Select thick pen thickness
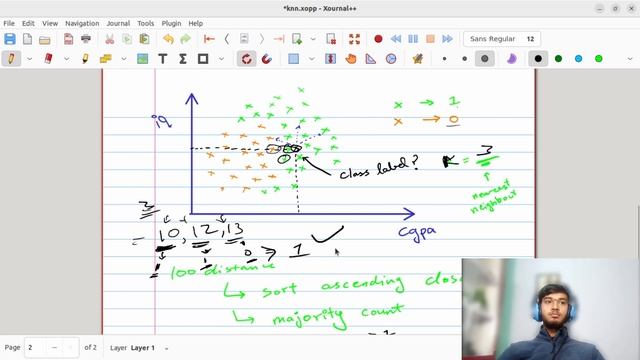This screenshot has width=640, height=360. 484,59
